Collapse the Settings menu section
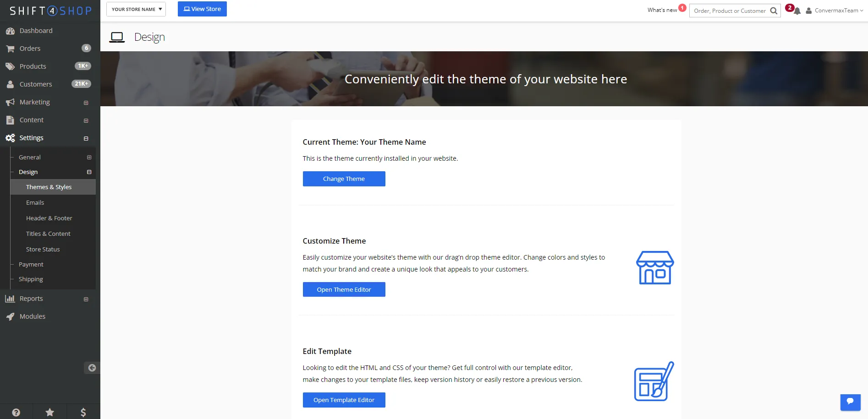The image size is (868, 419). pos(86,138)
